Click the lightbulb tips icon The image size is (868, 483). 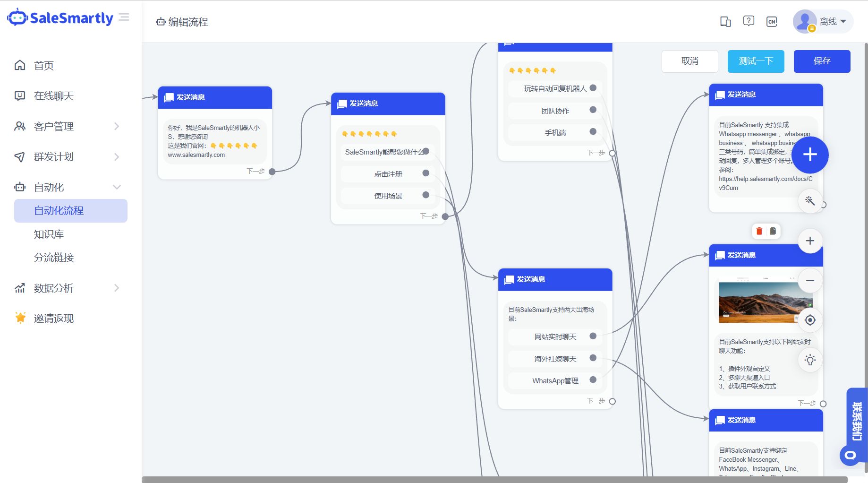tap(810, 360)
